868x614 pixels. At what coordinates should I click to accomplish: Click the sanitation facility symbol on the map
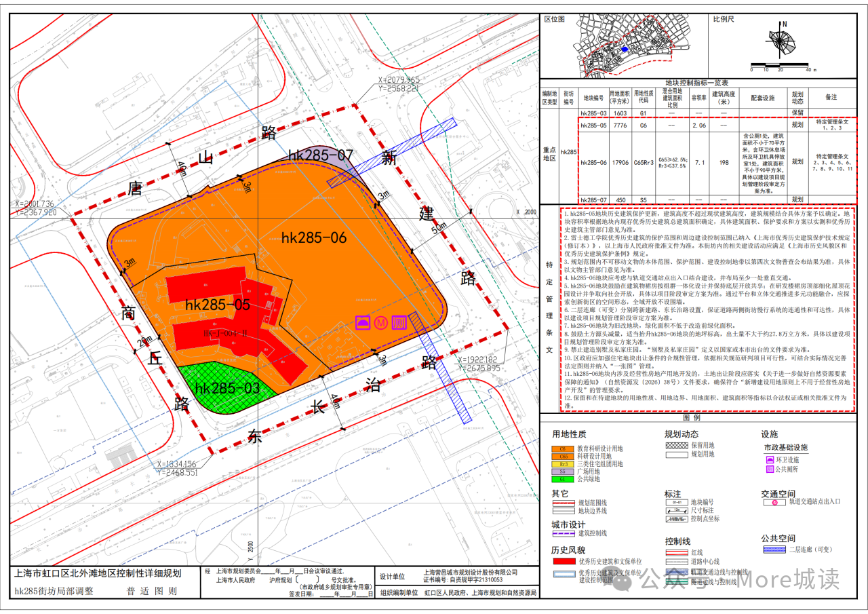click(363, 323)
